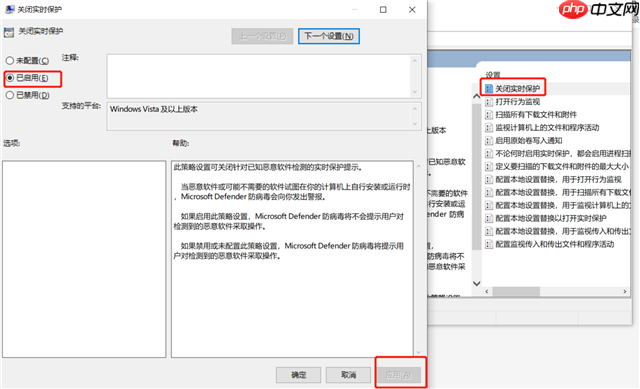The height and width of the screenshot is (389, 640).
Task: Click icon of 关闭实时保护 in settings list
Action: [x=489, y=89]
